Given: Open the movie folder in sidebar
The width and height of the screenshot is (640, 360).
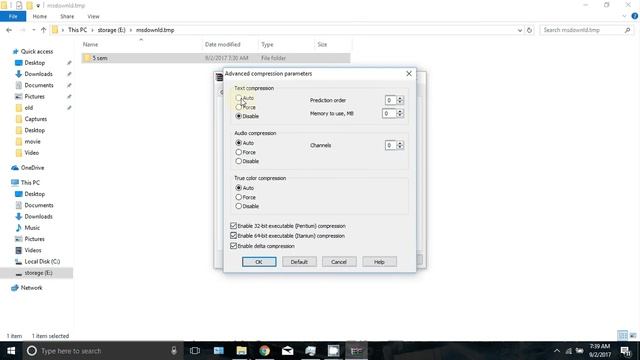Looking at the screenshot, I should pos(32,141).
